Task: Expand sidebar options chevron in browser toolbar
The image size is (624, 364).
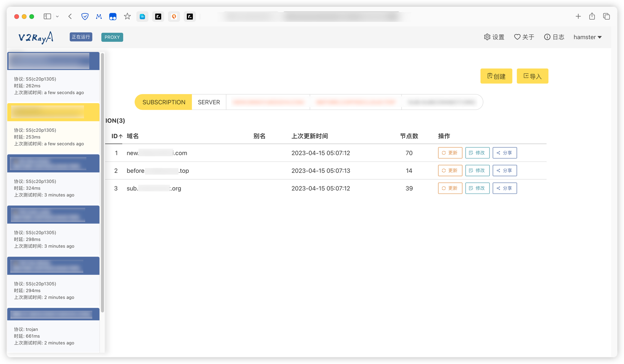Action: (57, 17)
